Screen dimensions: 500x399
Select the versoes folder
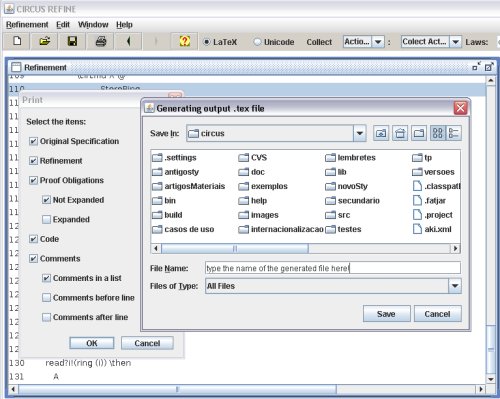coord(433,172)
